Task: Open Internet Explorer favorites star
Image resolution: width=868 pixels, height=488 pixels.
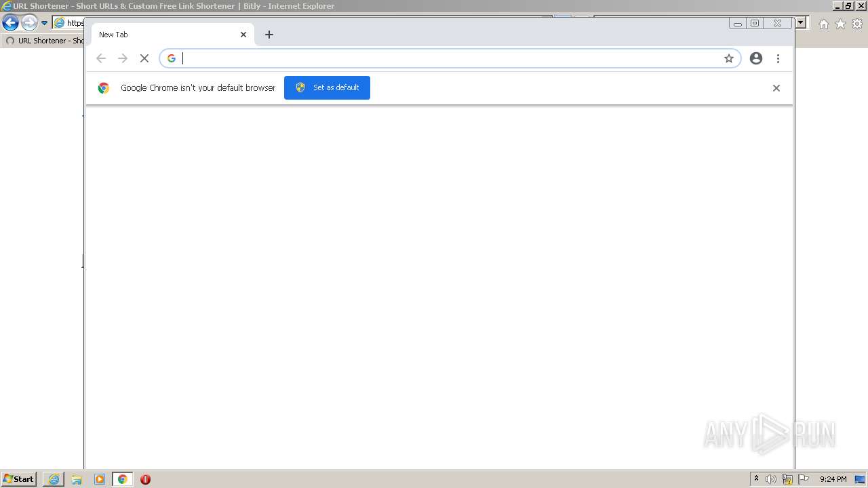Action: 840,24
